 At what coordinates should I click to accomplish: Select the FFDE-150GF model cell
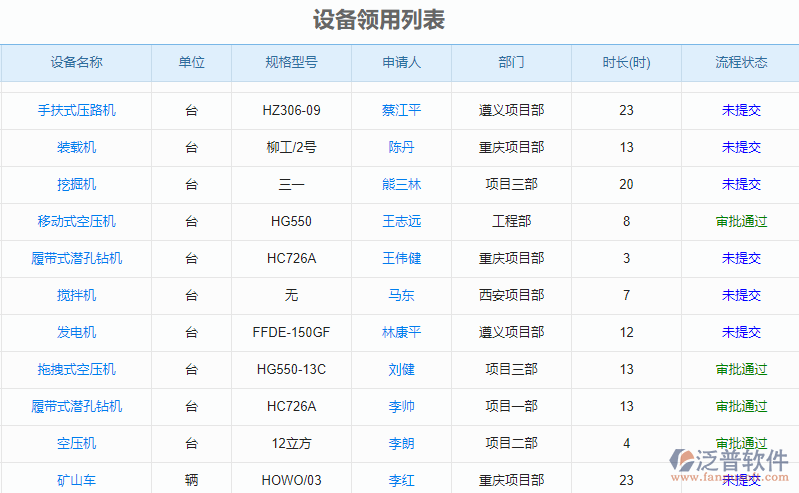click(291, 332)
